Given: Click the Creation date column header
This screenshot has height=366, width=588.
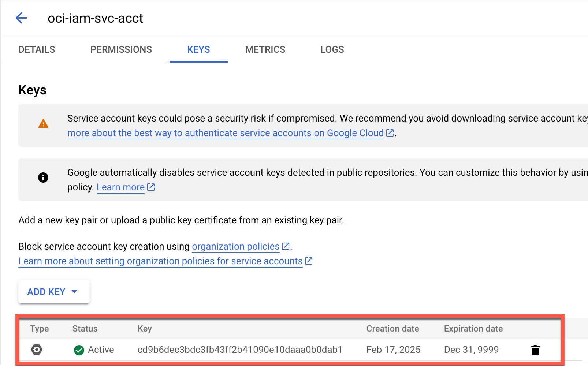Looking at the screenshot, I should [x=392, y=329].
